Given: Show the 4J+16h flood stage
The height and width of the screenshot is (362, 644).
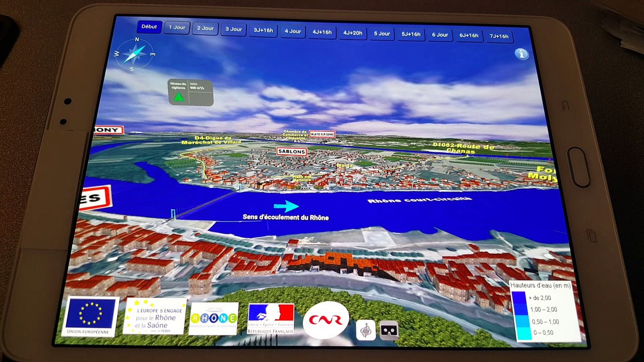Looking at the screenshot, I should click(x=322, y=32).
